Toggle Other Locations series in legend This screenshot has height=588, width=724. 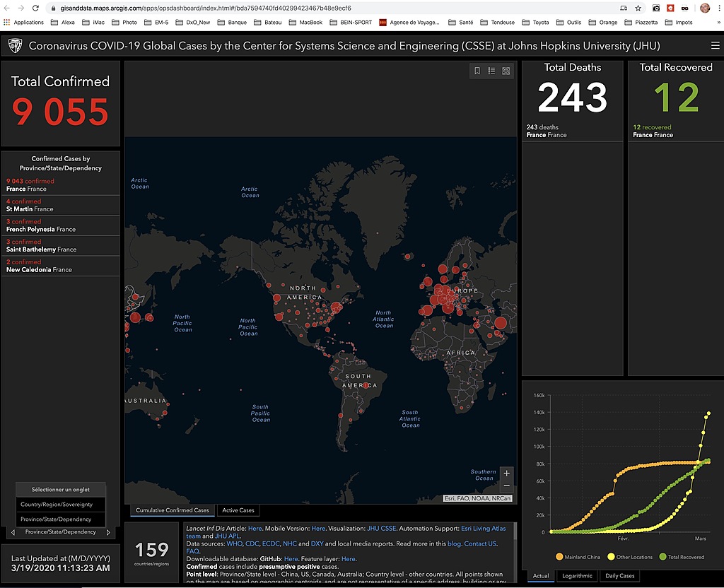click(x=630, y=557)
